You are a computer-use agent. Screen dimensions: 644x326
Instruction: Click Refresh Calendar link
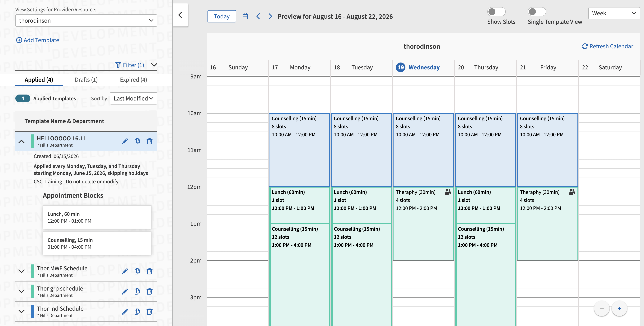point(608,46)
